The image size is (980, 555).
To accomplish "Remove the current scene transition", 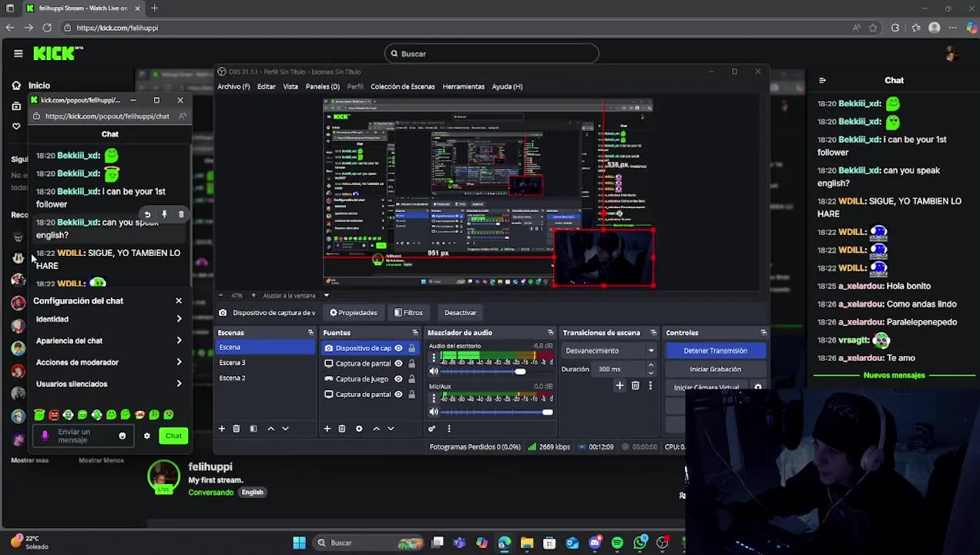I will (x=636, y=385).
